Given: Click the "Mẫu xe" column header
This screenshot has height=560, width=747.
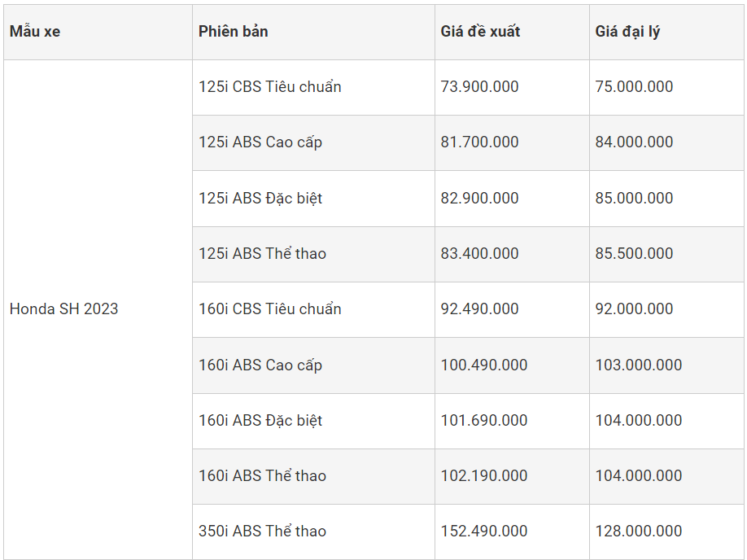Looking at the screenshot, I should 35,32.
